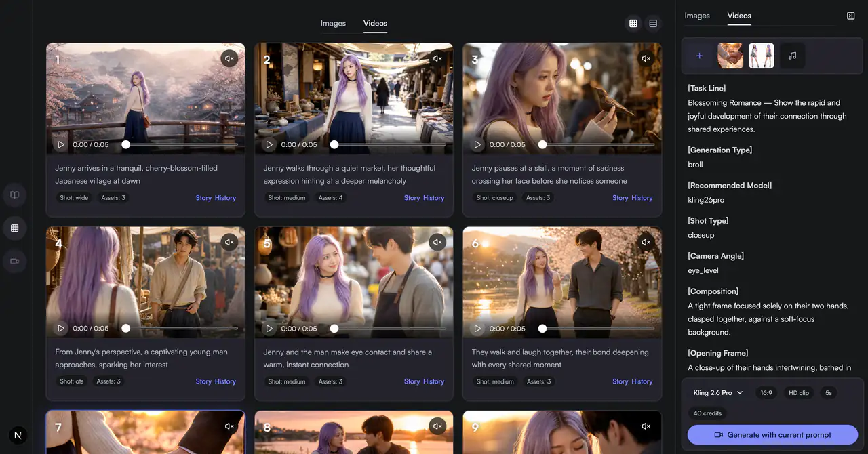Unmute video 9 with the speaker icon
Image resolution: width=868 pixels, height=454 pixels.
[x=646, y=426]
